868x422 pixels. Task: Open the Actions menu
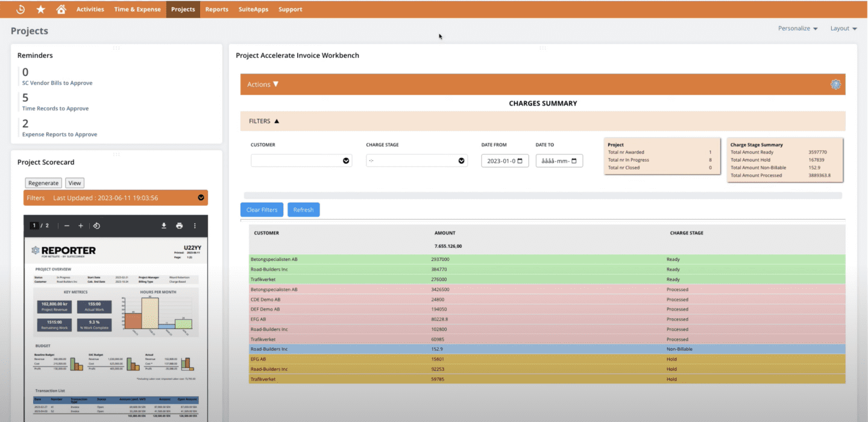[262, 84]
